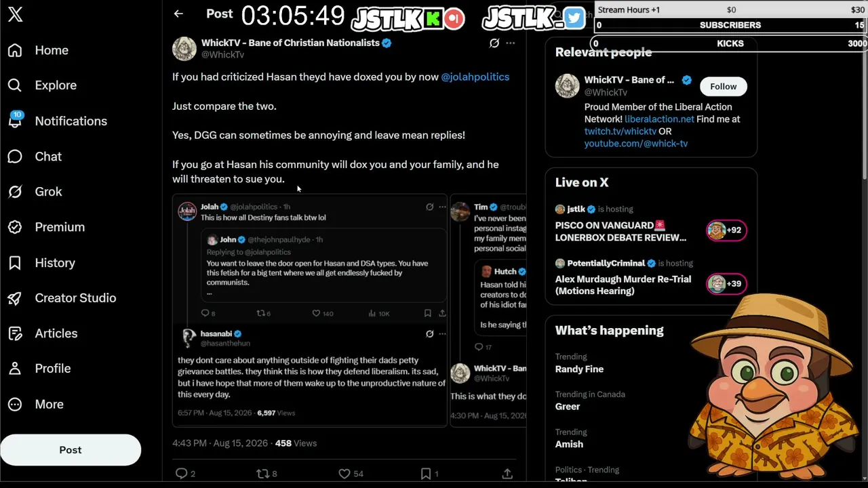
Task: Follow WhickTV in Relevant people
Action: pos(724,86)
